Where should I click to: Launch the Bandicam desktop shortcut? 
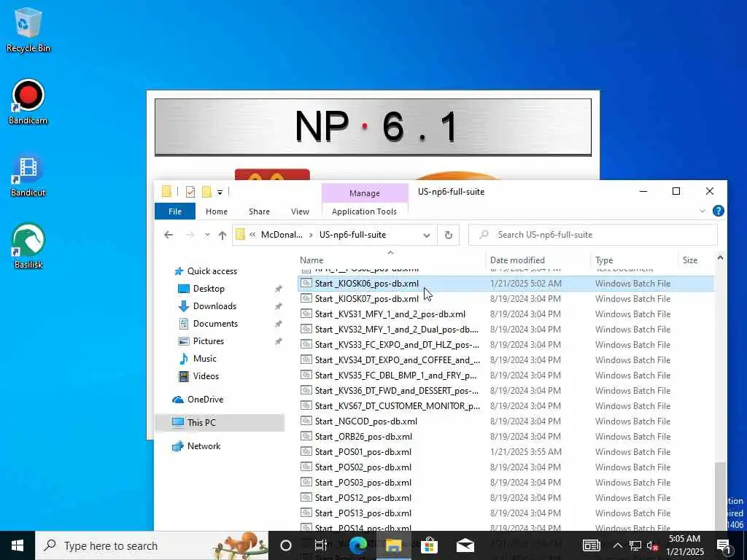(28, 102)
